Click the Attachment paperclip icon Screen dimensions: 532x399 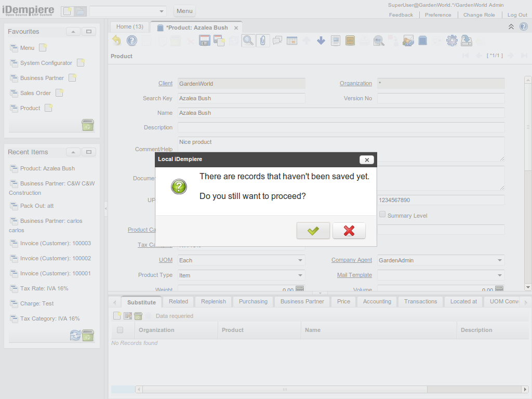pos(263,41)
